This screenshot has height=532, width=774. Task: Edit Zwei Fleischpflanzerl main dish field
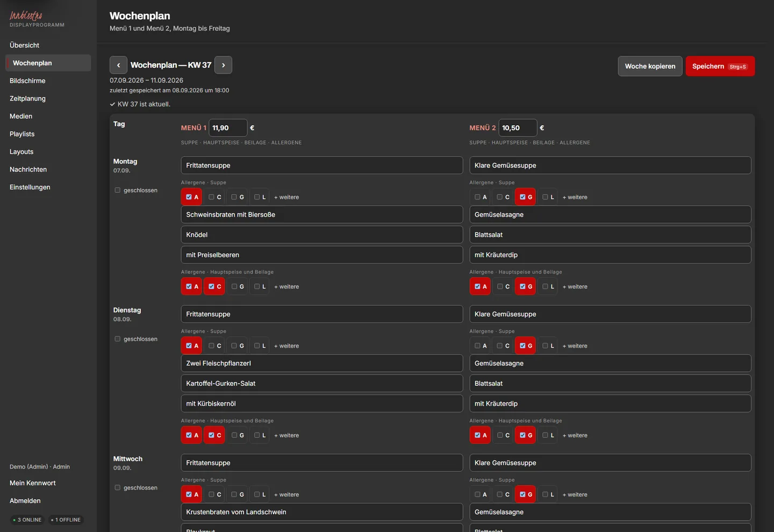(322, 363)
